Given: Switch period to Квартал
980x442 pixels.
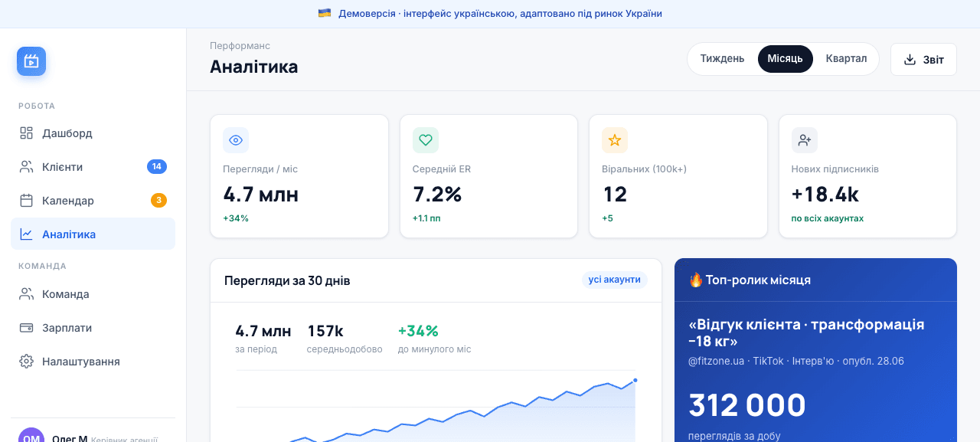Looking at the screenshot, I should 846,59.
